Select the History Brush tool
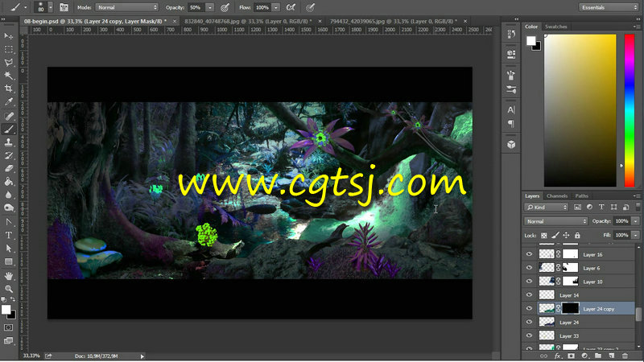Screen dimensions: 644x362 coord(8,155)
